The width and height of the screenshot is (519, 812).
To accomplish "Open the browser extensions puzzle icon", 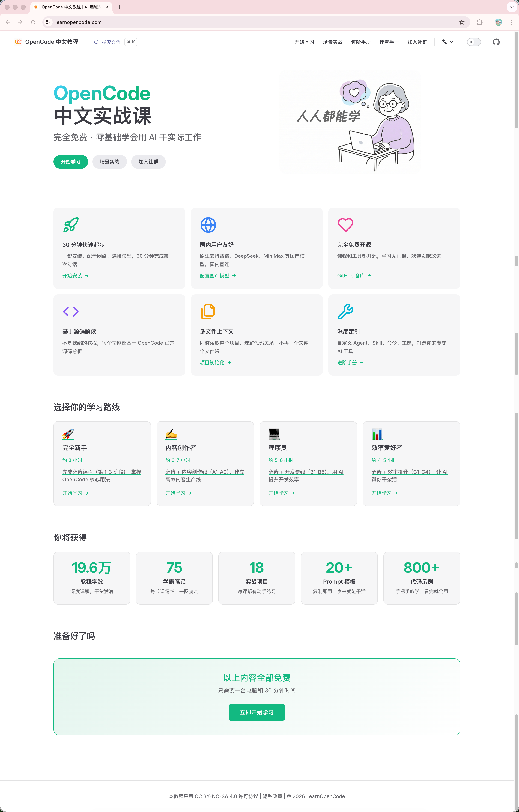I will (479, 22).
